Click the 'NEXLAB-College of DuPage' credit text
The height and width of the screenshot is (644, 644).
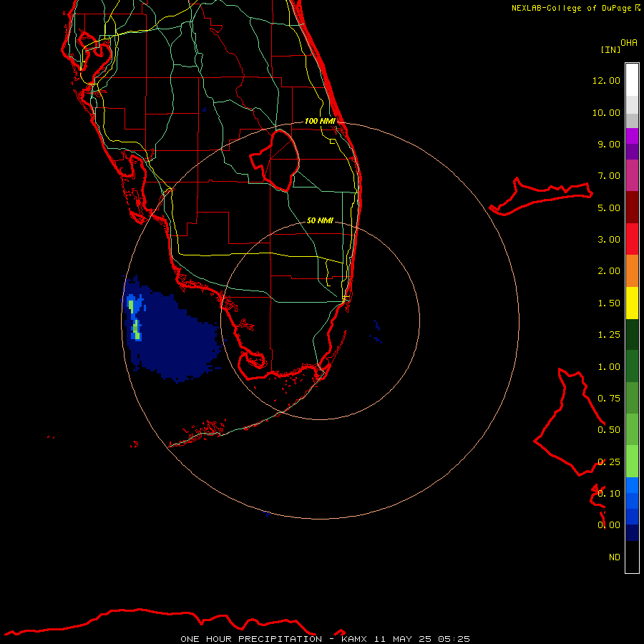[x=572, y=8]
